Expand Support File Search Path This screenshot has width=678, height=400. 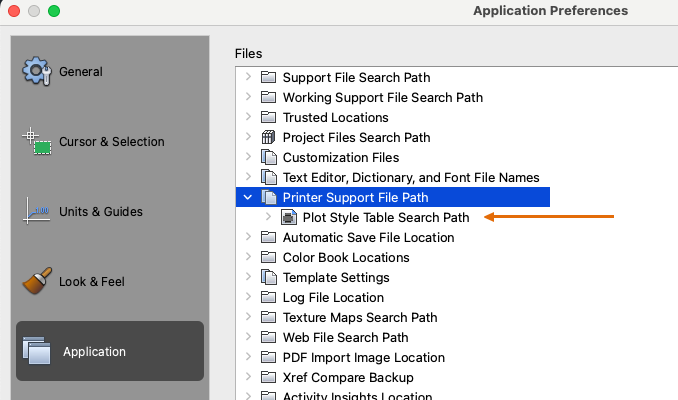point(248,77)
